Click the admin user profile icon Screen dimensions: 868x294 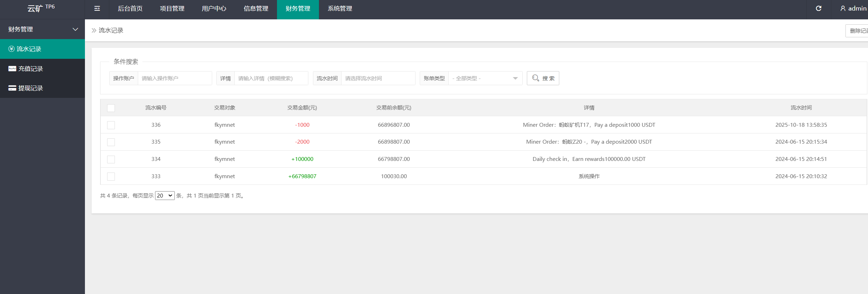tap(843, 8)
